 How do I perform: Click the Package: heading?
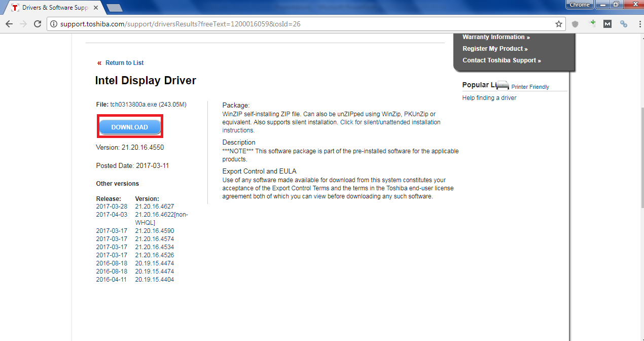click(236, 106)
